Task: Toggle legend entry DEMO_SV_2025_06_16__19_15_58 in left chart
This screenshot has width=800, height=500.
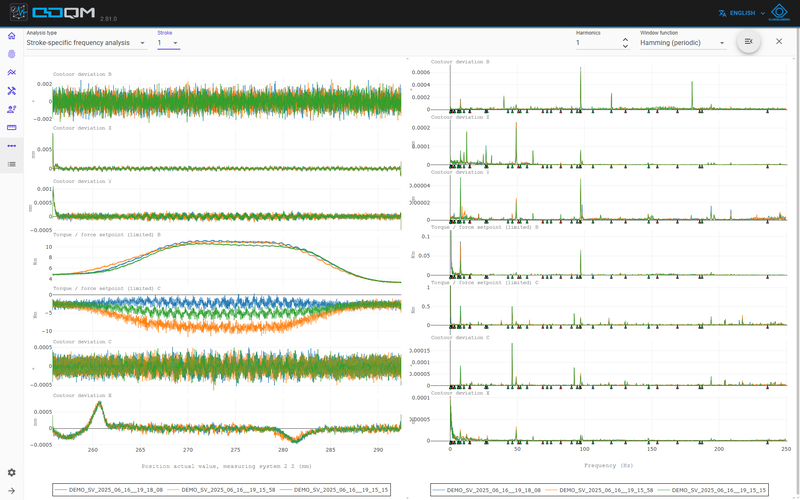Action: (x=221, y=490)
